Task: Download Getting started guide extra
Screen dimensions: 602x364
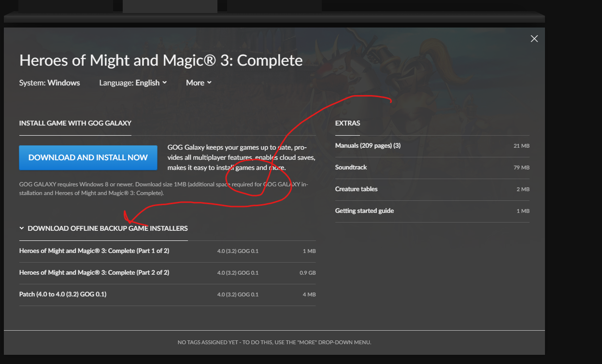Action: [x=432, y=211]
